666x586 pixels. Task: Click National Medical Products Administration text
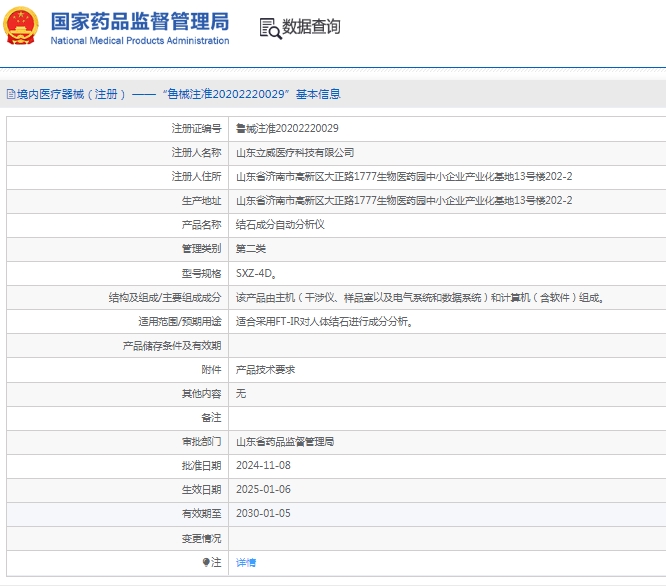(x=139, y=41)
